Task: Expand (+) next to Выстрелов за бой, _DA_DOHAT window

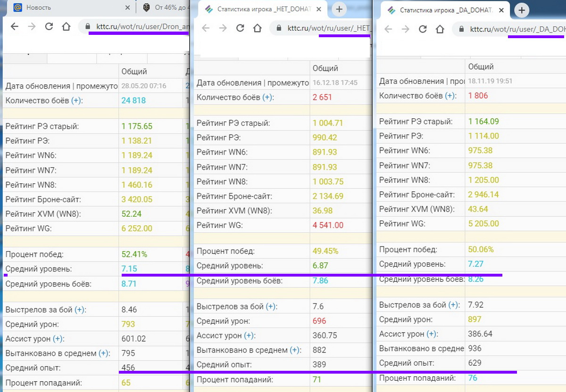Action: [453, 305]
